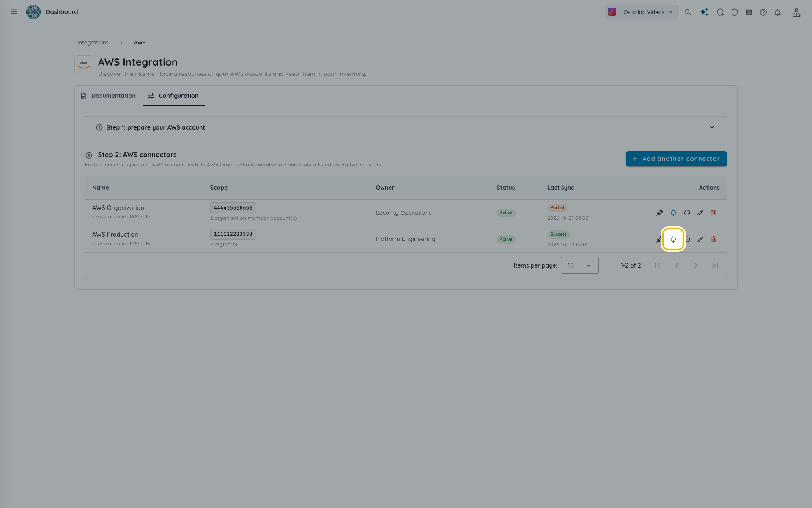Open the help question mark icon
The image size is (812, 508).
763,12
